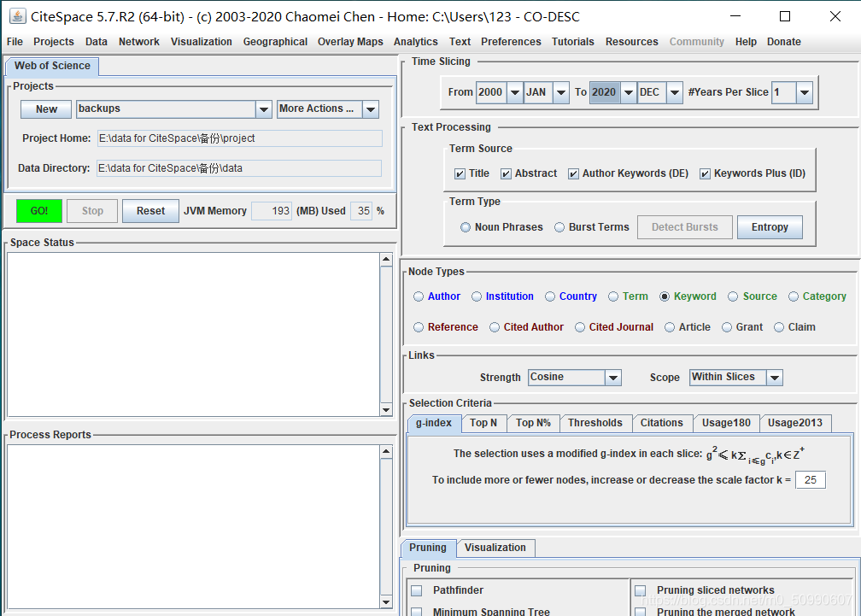
Task: Click the Process Reports scrollbar up arrow
Action: pos(386,451)
